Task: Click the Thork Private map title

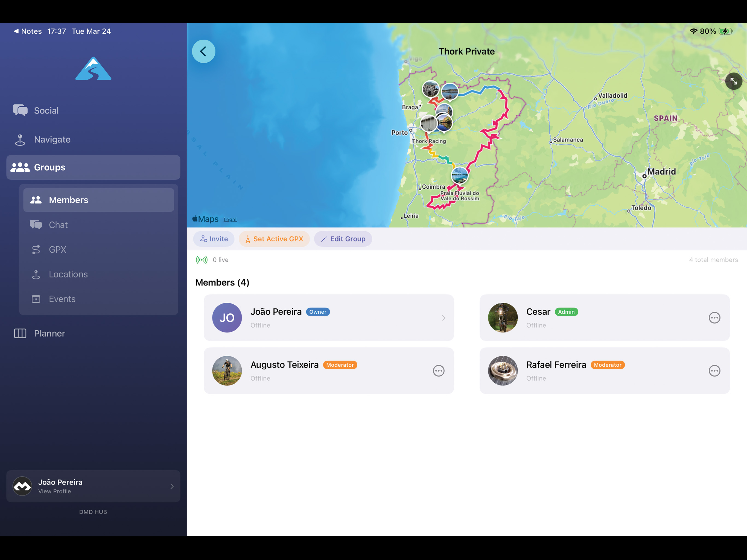Action: click(x=467, y=51)
